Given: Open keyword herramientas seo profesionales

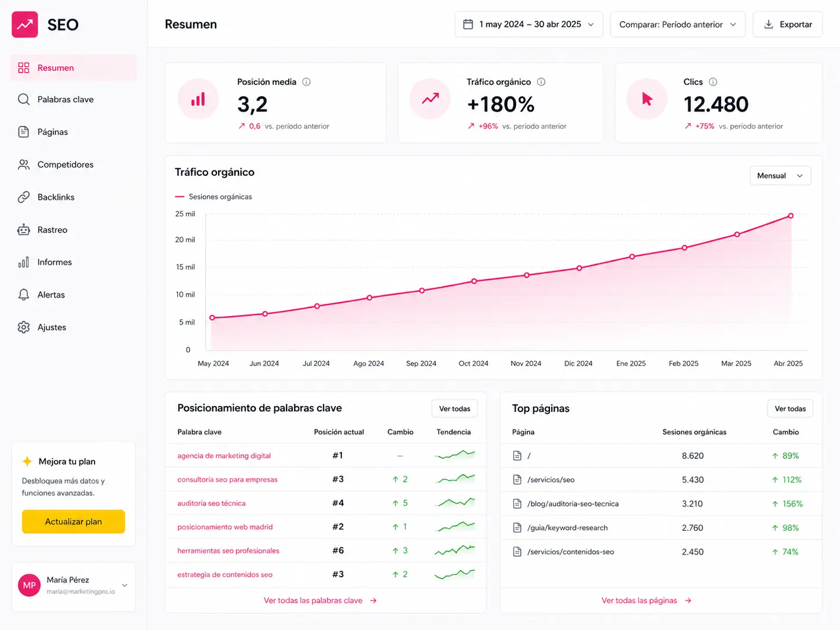Looking at the screenshot, I should tap(229, 551).
